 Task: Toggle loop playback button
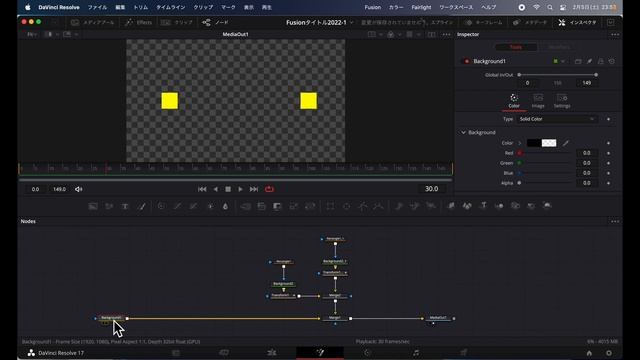pos(269,189)
